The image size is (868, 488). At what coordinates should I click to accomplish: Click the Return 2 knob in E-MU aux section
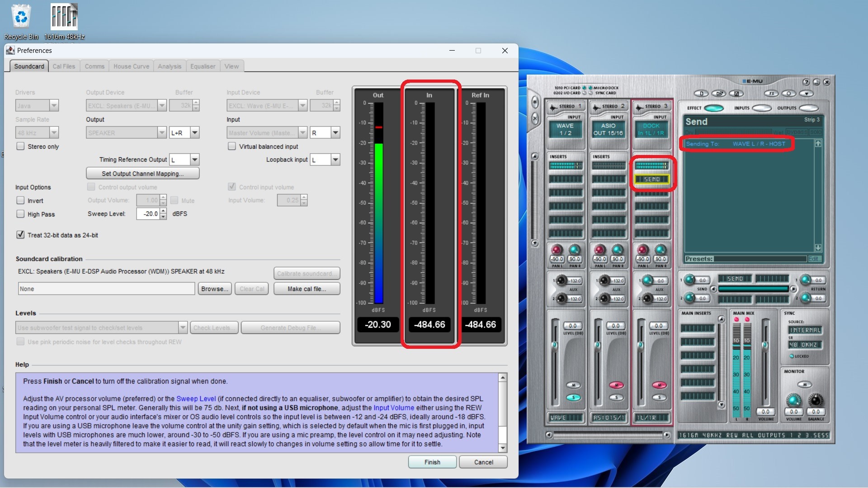pos(806,298)
